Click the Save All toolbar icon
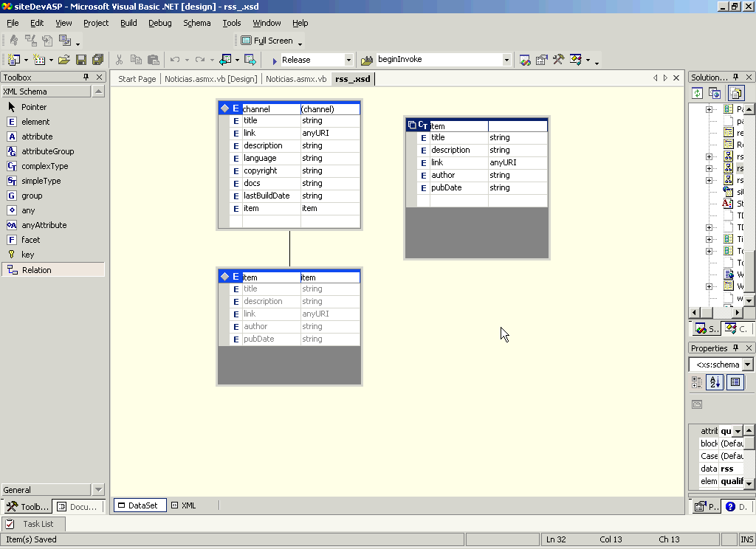Viewport: 756px width, 549px height. [x=97, y=60]
